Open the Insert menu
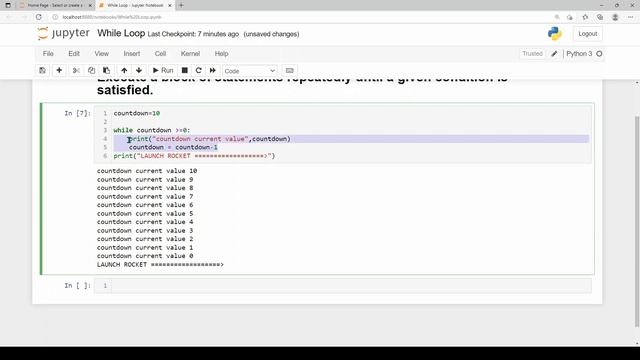640x360 pixels. click(132, 54)
